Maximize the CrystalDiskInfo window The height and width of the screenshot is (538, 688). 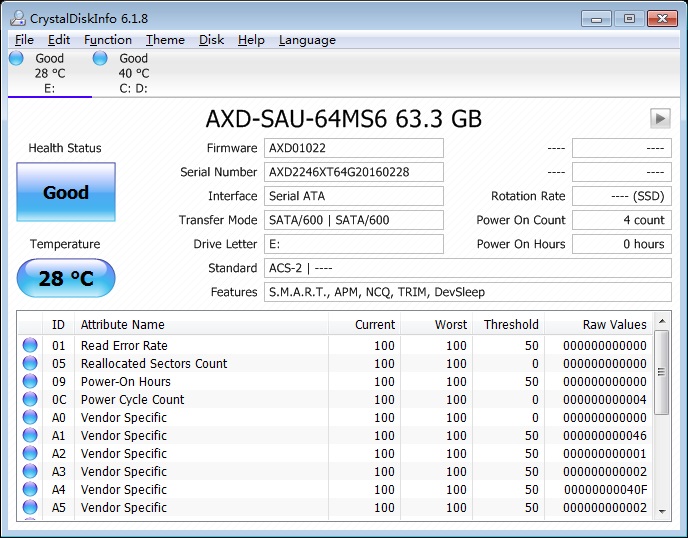point(630,19)
